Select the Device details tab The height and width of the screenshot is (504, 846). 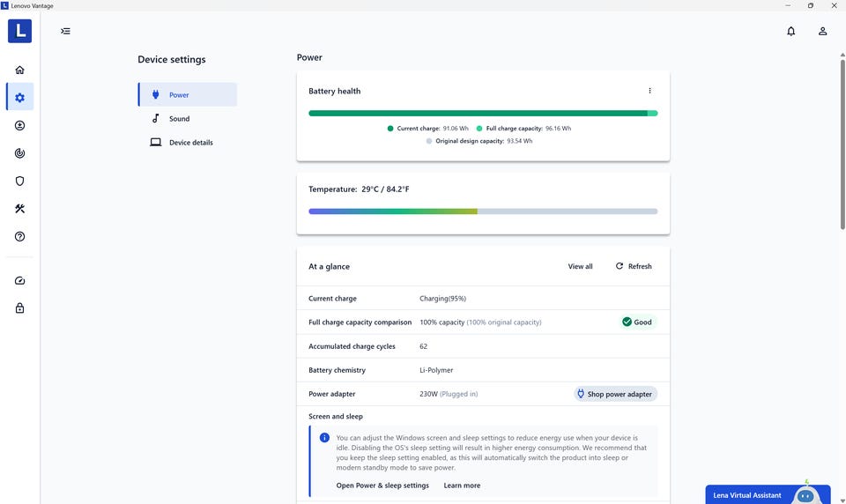(x=190, y=143)
